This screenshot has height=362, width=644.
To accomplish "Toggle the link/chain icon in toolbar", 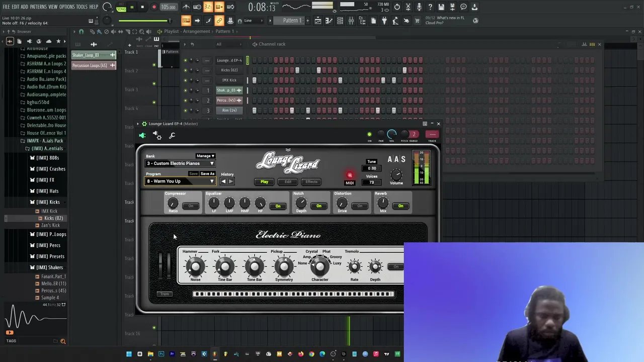I will pos(219,21).
